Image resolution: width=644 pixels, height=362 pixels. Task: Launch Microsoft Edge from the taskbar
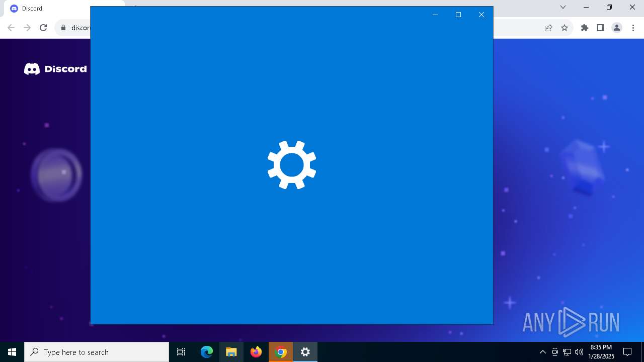[x=207, y=352]
